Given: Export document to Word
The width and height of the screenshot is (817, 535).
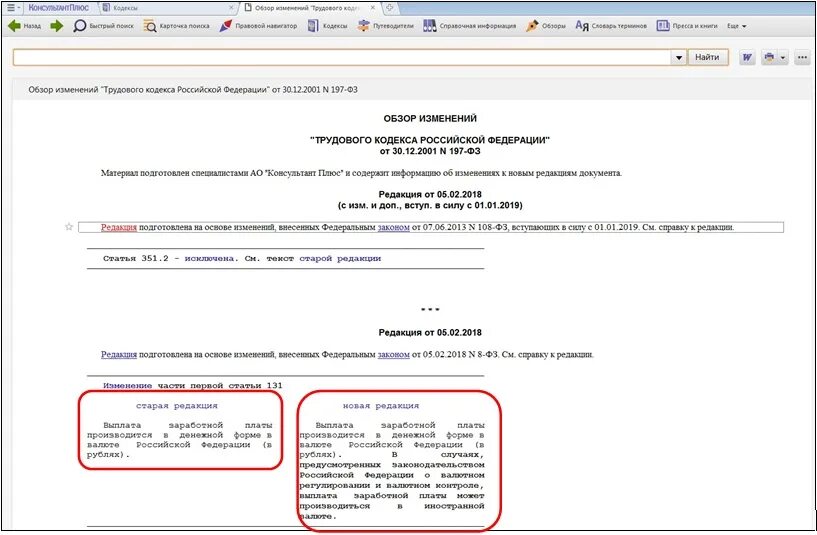Looking at the screenshot, I should click(747, 57).
